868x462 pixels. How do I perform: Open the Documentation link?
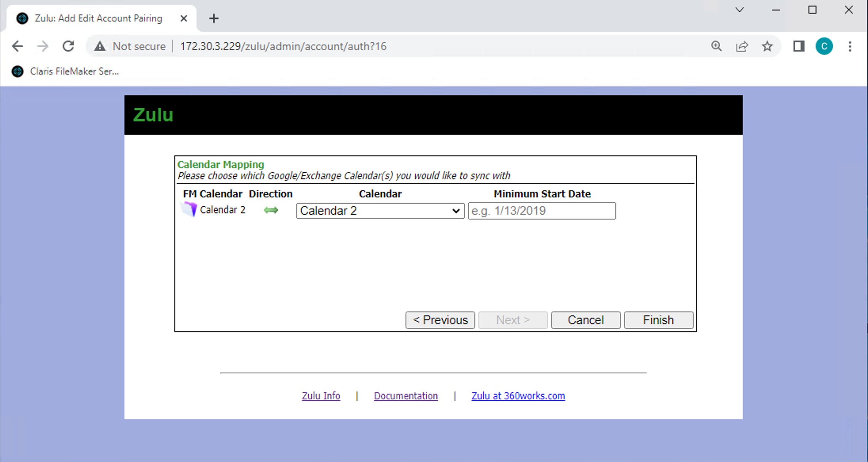406,396
